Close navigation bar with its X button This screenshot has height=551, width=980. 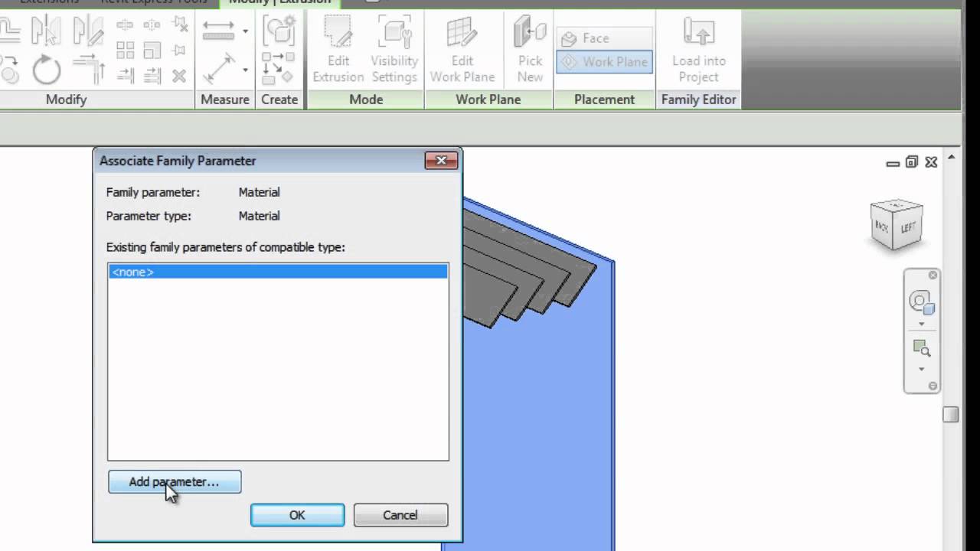933,275
